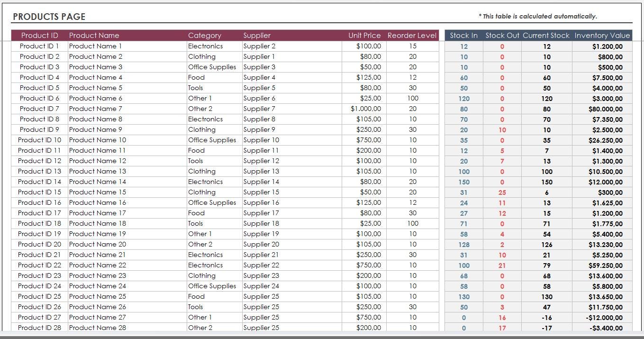This screenshot has height=339, width=644.
Task: Select Product Name 17 cell
Action: click(127, 213)
